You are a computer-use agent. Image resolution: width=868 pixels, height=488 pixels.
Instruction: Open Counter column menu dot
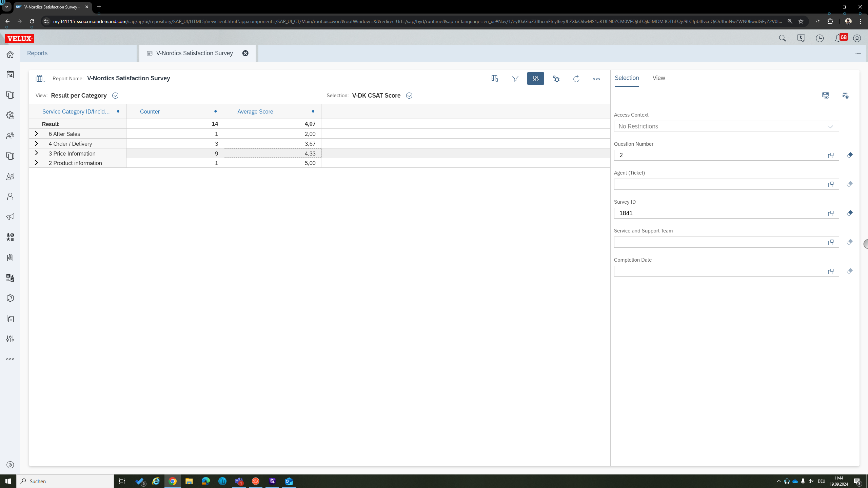pos(215,111)
